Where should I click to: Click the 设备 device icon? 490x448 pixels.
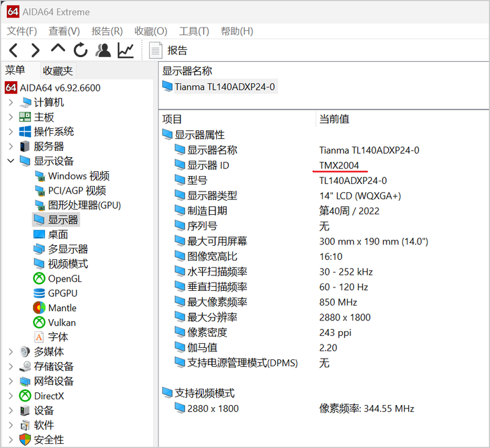[25, 410]
